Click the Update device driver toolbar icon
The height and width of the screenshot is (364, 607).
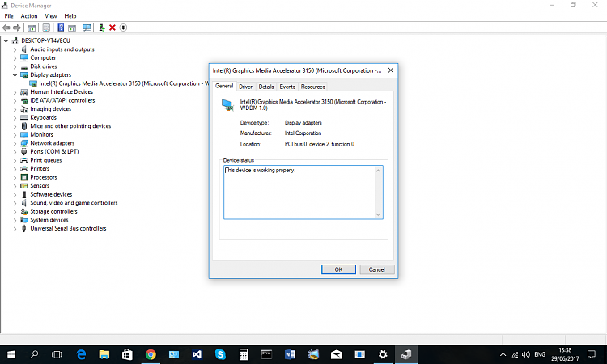(102, 28)
